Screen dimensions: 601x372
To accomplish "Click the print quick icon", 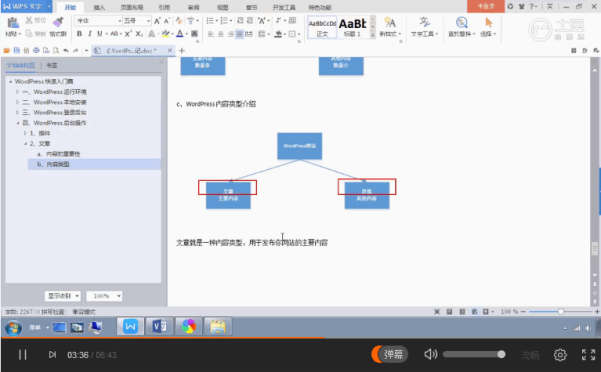I will click(x=36, y=51).
